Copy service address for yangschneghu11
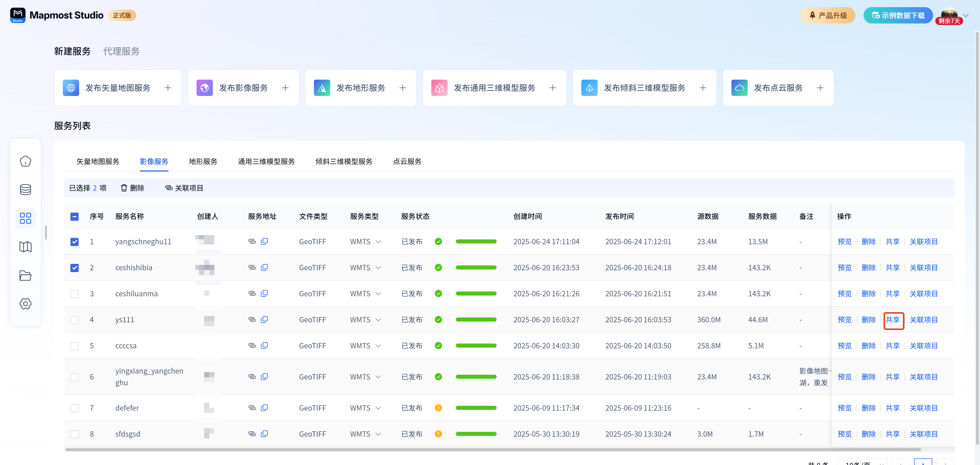980x465 pixels. click(264, 241)
